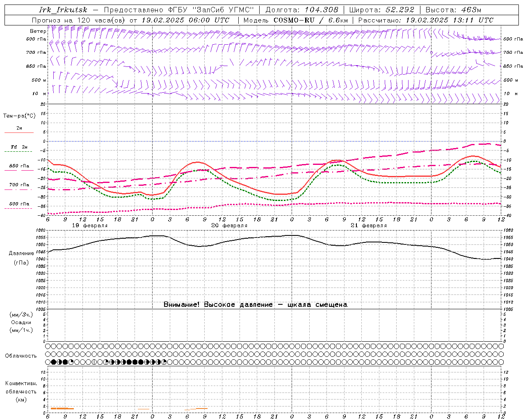The height and width of the screenshot is (420, 525).
Task: Click the (км) unit label
Action: tap(21, 399)
